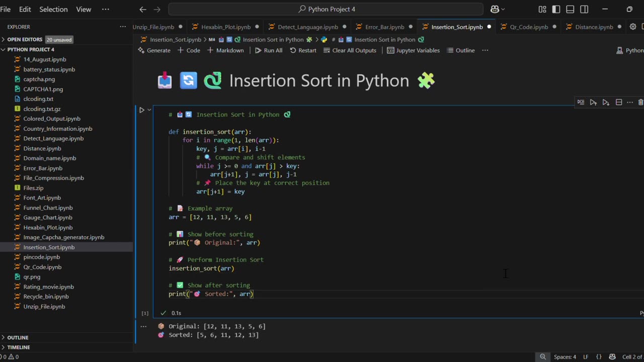
Task: Change end of line sequence LF
Action: point(586,357)
